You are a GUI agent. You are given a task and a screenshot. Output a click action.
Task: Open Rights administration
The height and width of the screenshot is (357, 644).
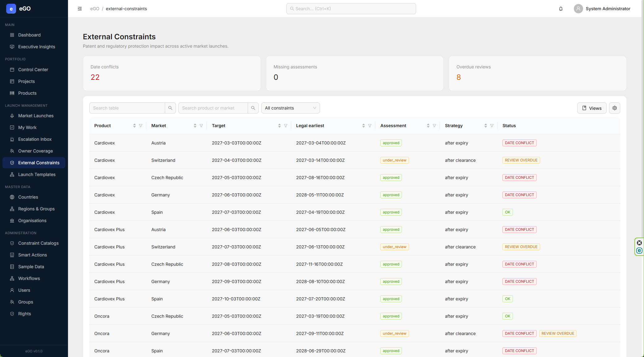coord(34,314)
